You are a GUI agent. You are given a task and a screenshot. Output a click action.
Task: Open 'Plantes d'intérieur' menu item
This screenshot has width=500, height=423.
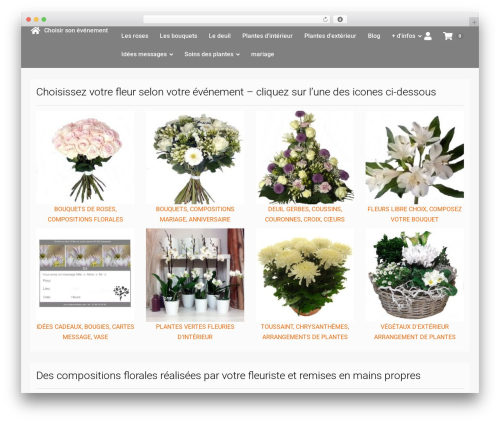coord(267,36)
